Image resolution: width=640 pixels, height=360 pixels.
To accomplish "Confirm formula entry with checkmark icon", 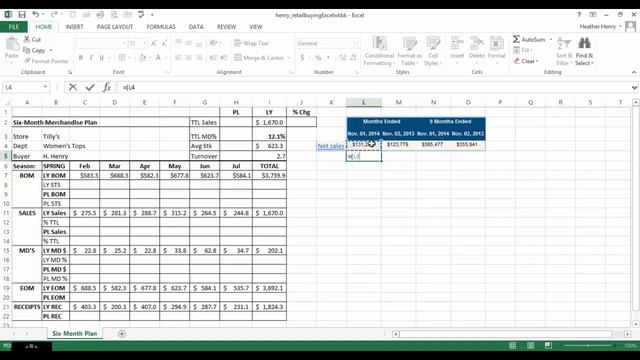I will tap(90, 87).
